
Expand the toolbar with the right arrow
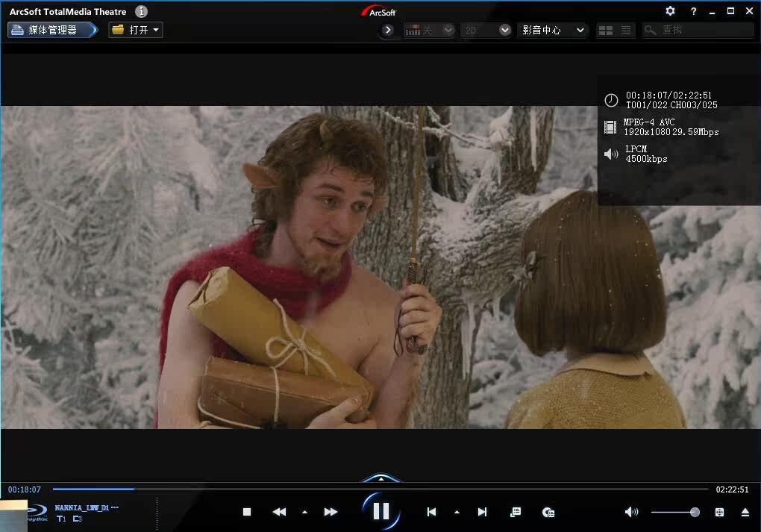(x=387, y=30)
